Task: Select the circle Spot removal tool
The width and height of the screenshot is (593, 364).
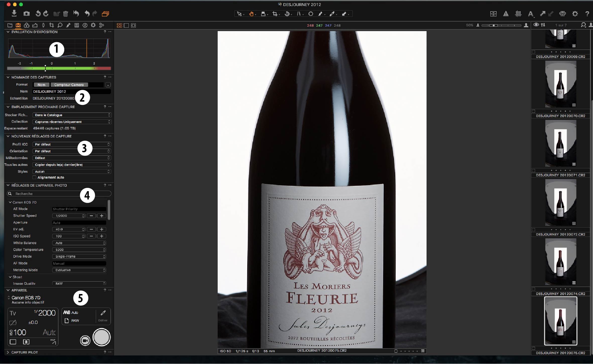Action: (x=311, y=14)
